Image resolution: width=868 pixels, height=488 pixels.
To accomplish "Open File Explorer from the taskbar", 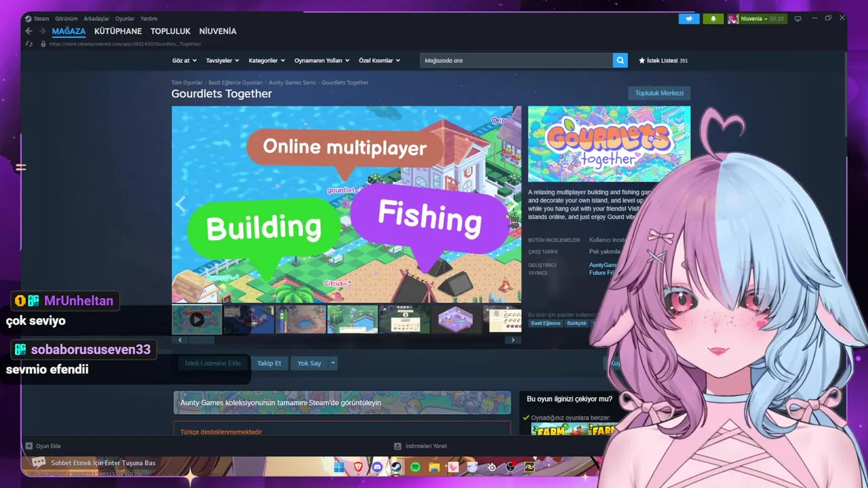I will [434, 467].
